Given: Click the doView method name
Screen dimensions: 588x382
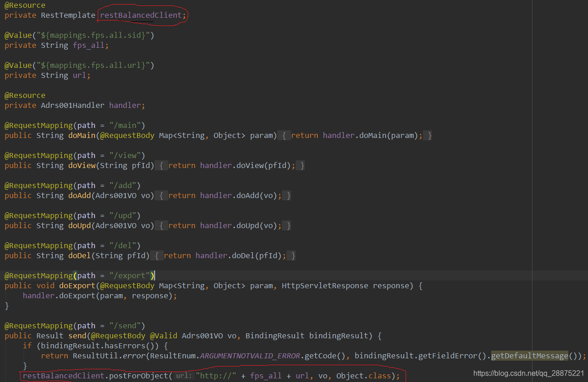Looking at the screenshot, I should (82, 165).
